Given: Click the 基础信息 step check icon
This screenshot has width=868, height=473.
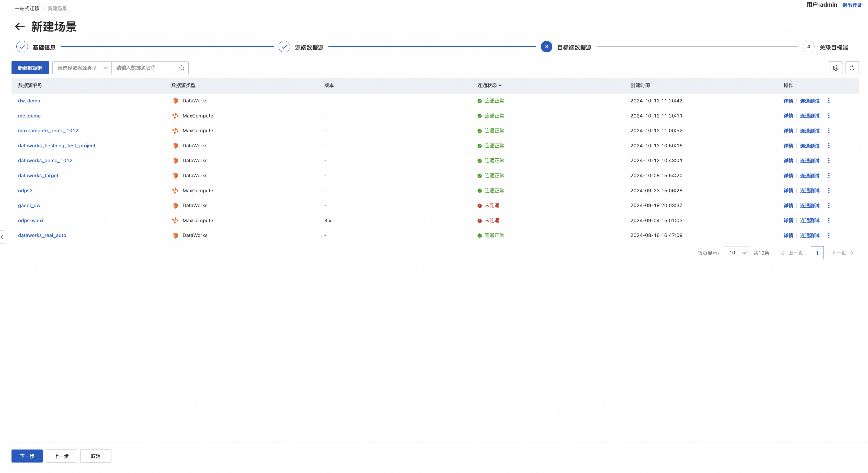Looking at the screenshot, I should point(22,47).
